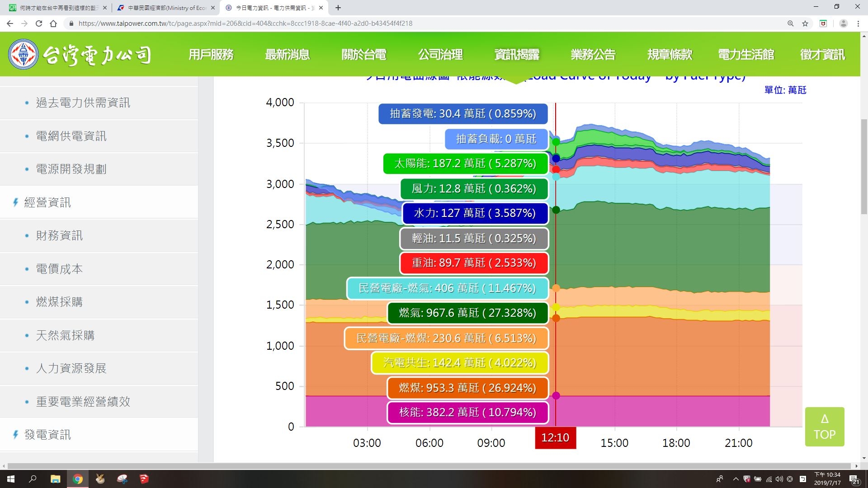Open 關於台電 menu
Image resolution: width=868 pixels, height=488 pixels.
[364, 55]
